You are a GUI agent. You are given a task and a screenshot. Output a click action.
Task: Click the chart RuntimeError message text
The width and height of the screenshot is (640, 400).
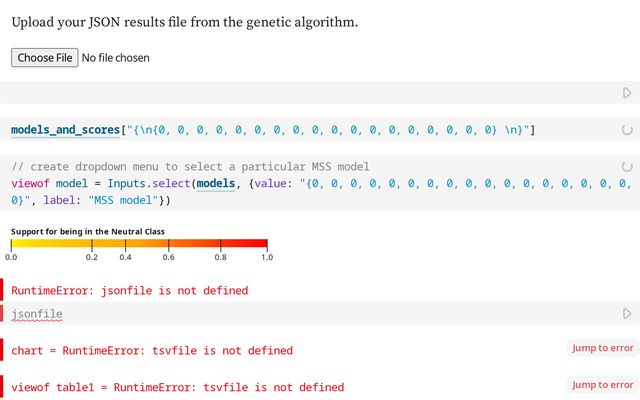[152, 351]
